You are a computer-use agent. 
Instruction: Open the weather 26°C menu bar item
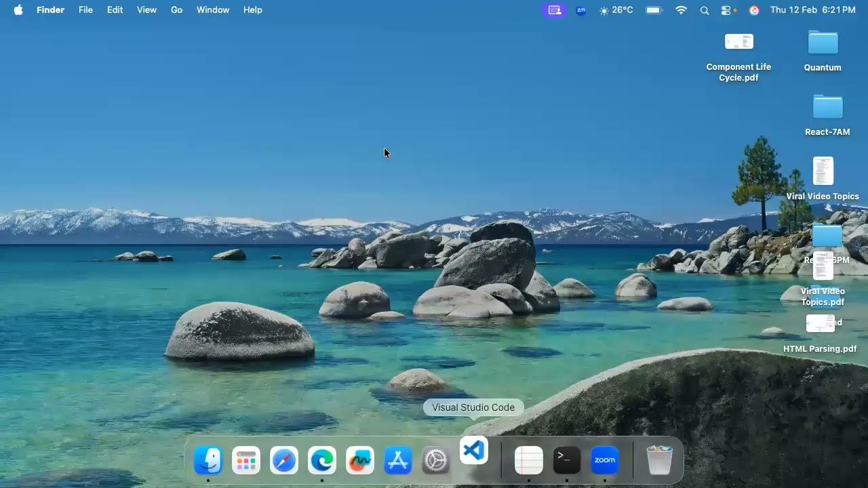(x=616, y=10)
